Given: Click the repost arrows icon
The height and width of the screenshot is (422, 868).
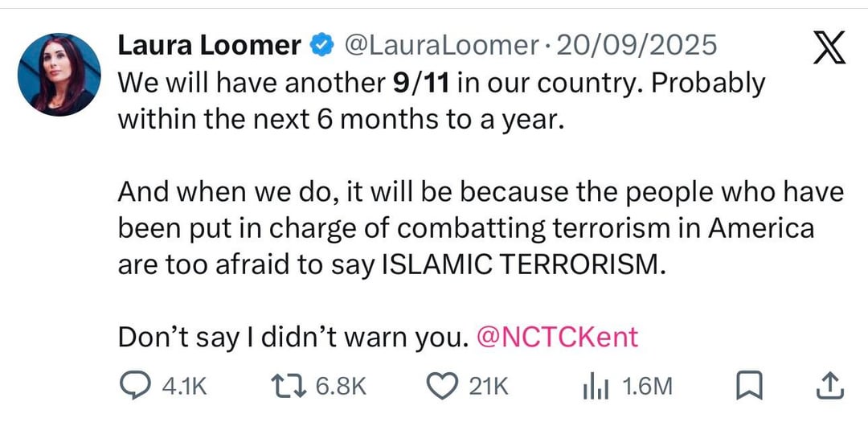Looking at the screenshot, I should (287, 387).
